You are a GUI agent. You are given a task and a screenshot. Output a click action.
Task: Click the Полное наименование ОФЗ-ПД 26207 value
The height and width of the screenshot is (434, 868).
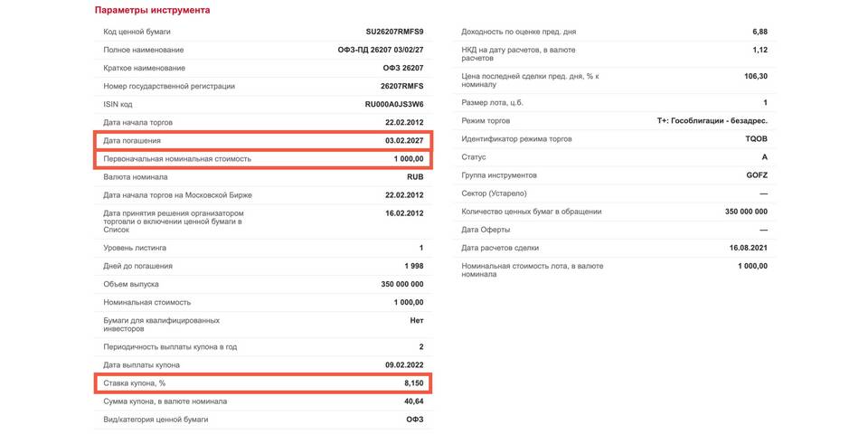point(381,50)
